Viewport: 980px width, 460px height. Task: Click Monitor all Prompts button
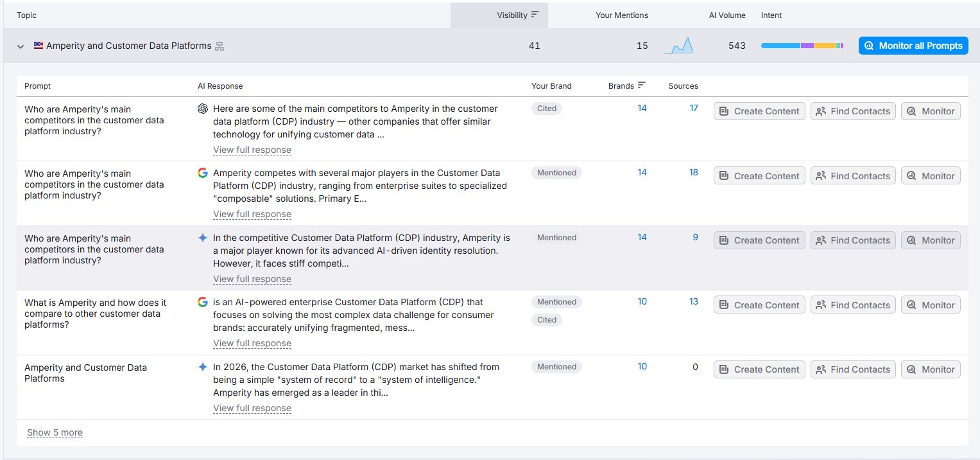(913, 46)
